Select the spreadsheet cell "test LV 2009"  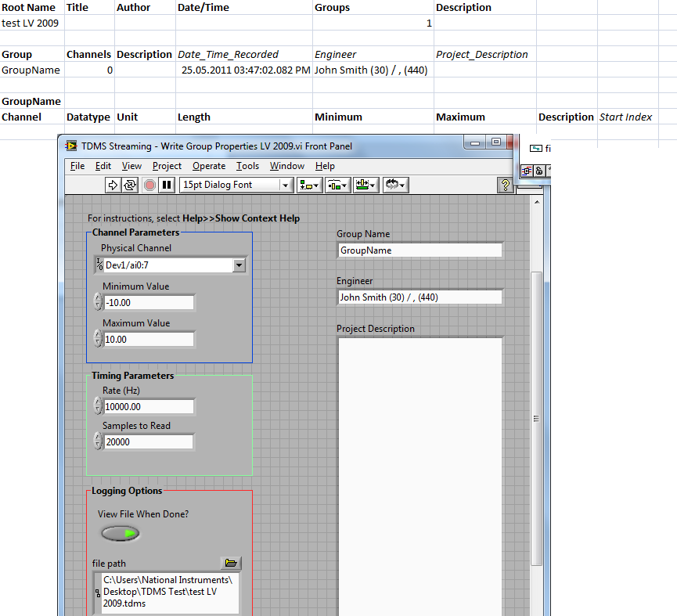coord(32,23)
